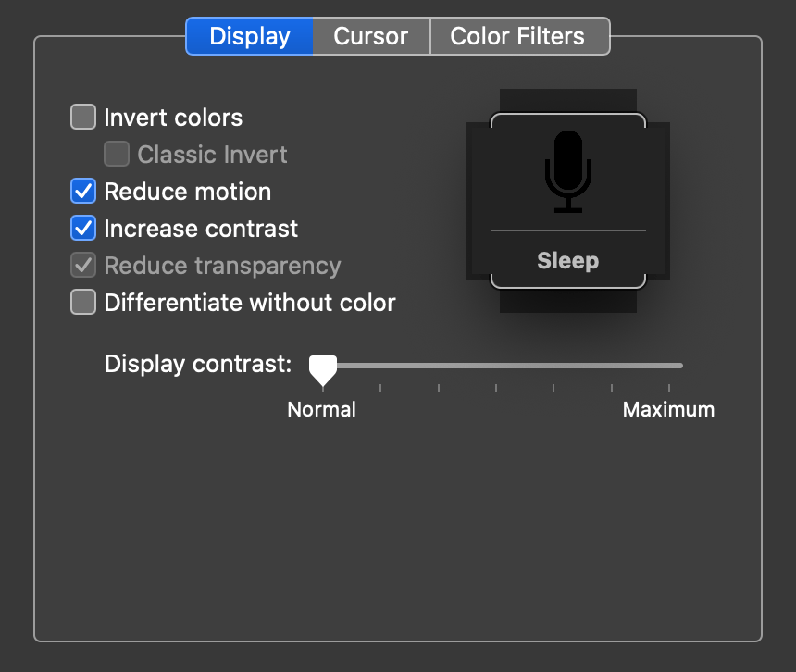Screen dimensions: 796x672
Task: Enable Differentiate without color
Action: coord(82,303)
